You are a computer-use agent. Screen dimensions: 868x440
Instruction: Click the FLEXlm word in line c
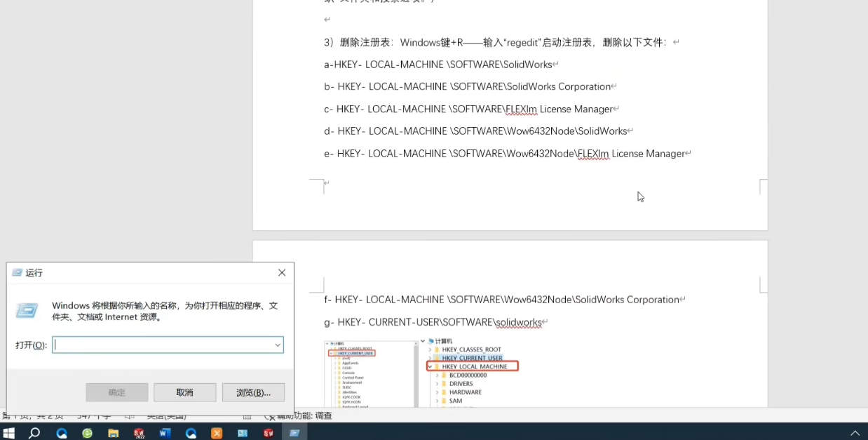(x=521, y=109)
